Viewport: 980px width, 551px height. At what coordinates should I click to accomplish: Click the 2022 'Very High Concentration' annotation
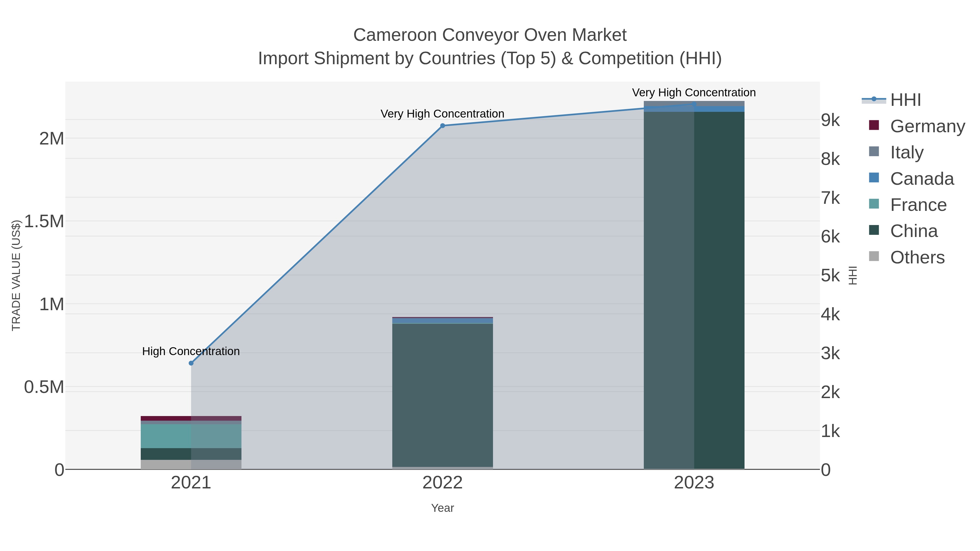pos(442,114)
